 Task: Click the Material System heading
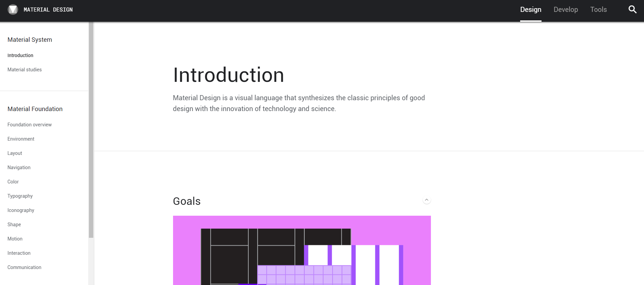(x=30, y=40)
